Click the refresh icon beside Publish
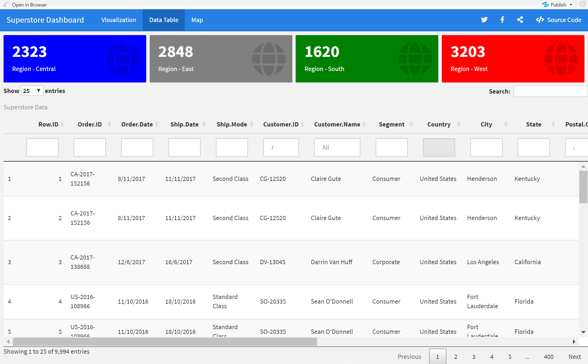 coord(582,4)
